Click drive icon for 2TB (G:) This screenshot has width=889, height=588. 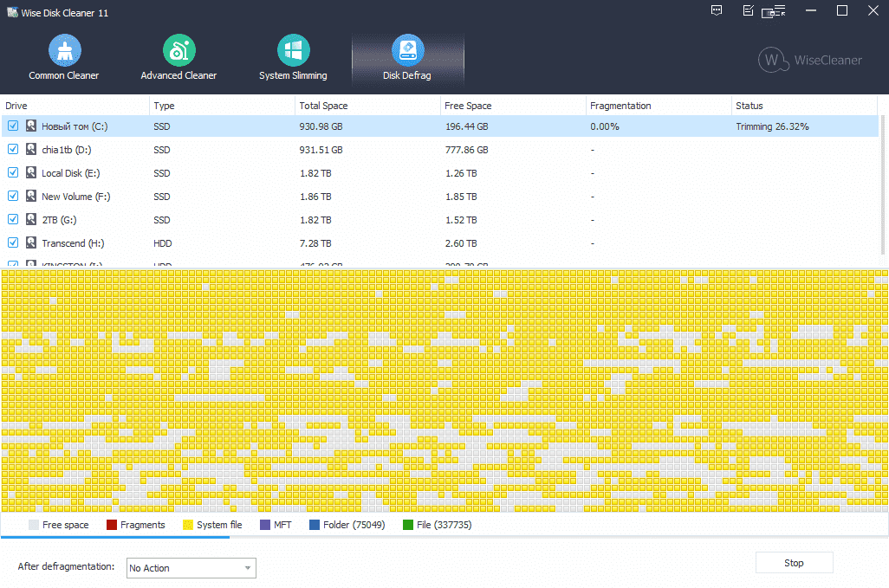click(x=31, y=219)
